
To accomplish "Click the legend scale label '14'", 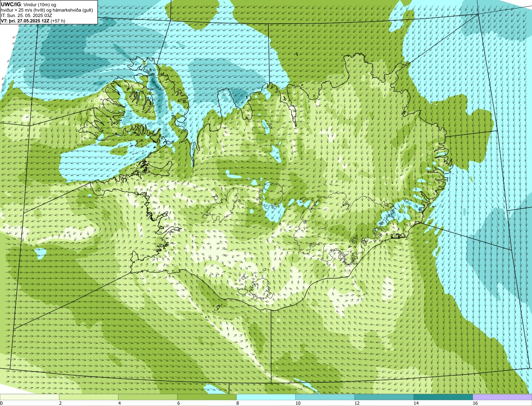I will pyautogui.click(x=416, y=403).
